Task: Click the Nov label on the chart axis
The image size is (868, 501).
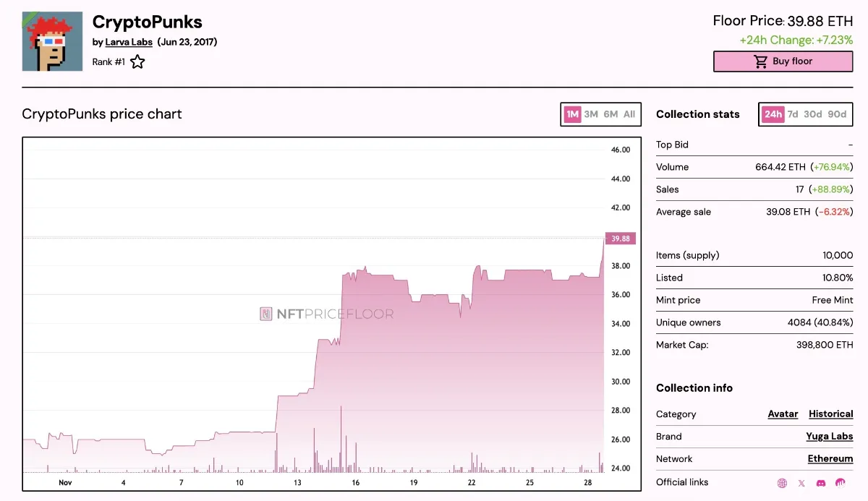Action: coord(65,483)
